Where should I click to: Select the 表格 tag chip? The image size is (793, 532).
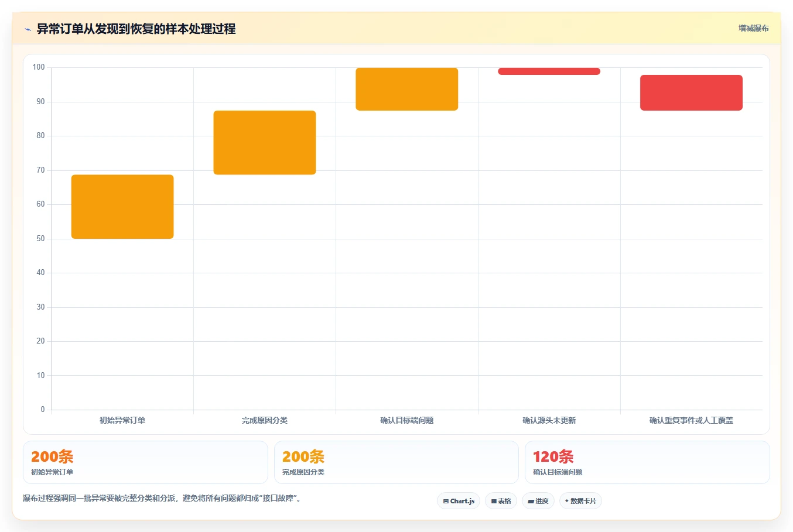coord(501,501)
